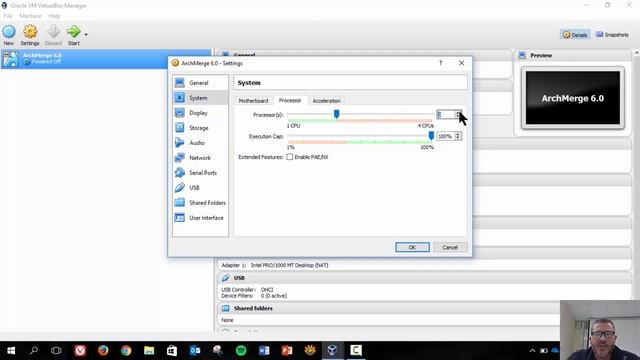This screenshot has height=360, width=640.
Task: Click the Processor(s) slider handle
Action: pyautogui.click(x=336, y=114)
